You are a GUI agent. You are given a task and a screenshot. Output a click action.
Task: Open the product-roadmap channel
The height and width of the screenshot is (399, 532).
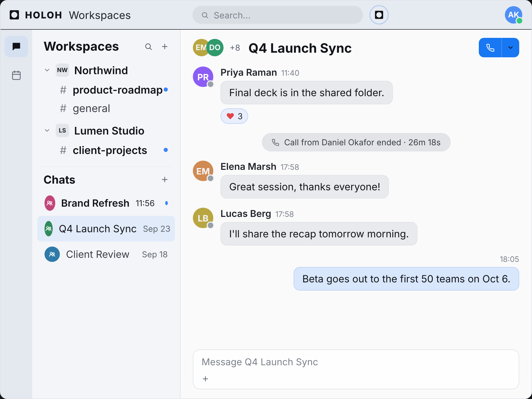[x=106, y=90]
